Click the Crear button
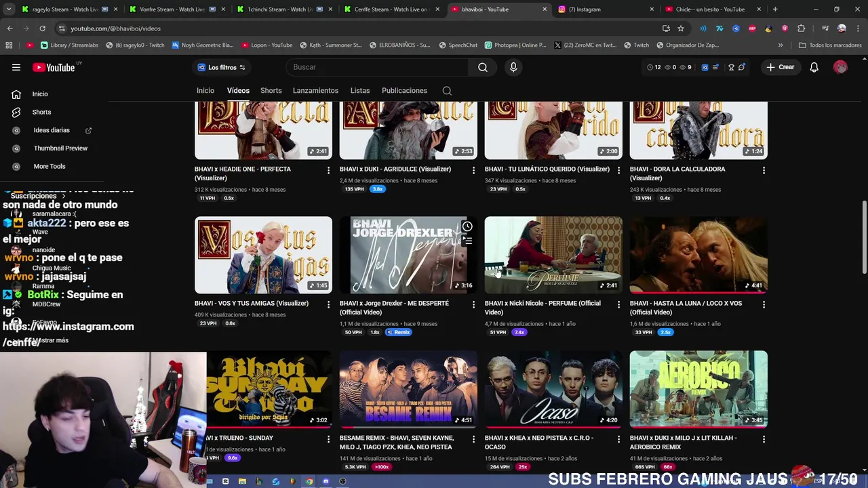 [780, 67]
